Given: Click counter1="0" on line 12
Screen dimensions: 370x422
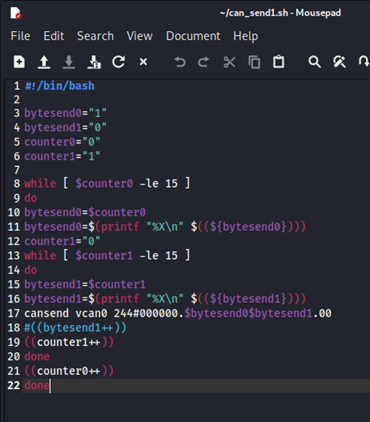Looking at the screenshot, I should point(62,241).
